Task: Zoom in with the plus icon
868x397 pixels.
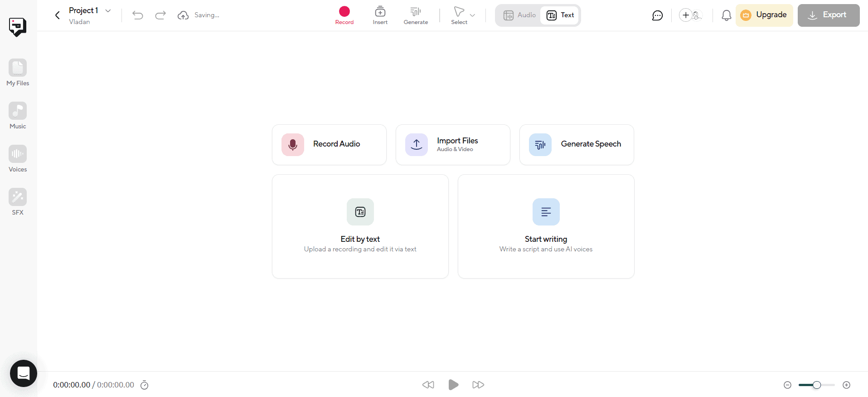Action: [x=846, y=385]
